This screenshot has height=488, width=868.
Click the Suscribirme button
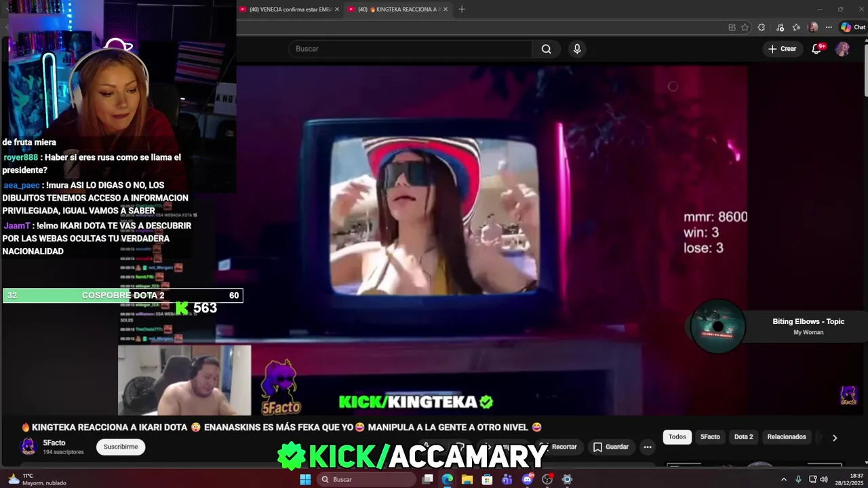tap(121, 447)
